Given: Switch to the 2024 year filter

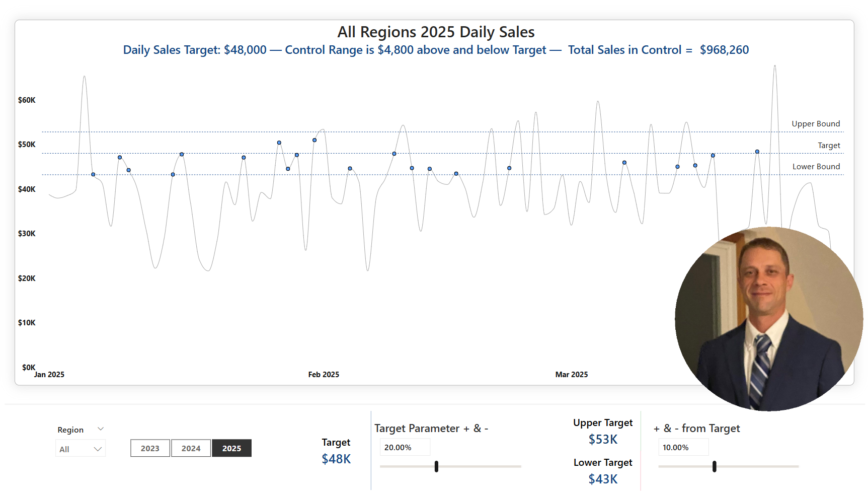Looking at the screenshot, I should click(x=191, y=448).
